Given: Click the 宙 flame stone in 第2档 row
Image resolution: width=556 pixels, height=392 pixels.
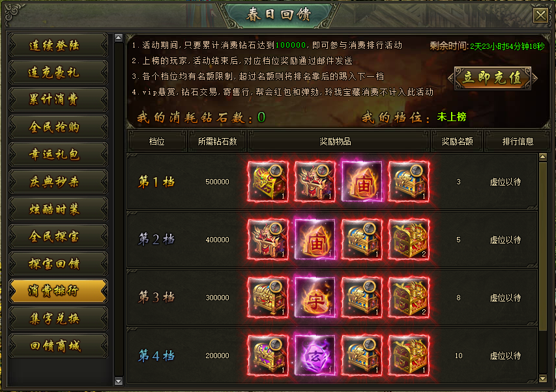Looking at the screenshot, I should (315, 240).
